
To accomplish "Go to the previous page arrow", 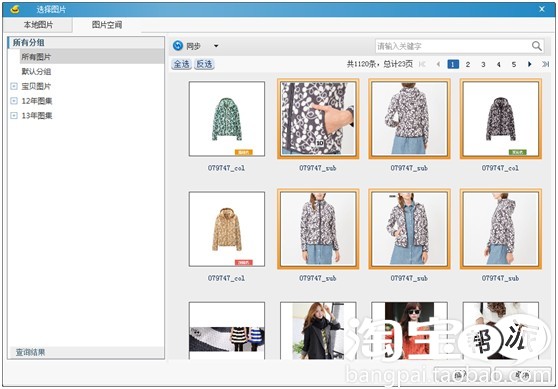I will (x=438, y=64).
